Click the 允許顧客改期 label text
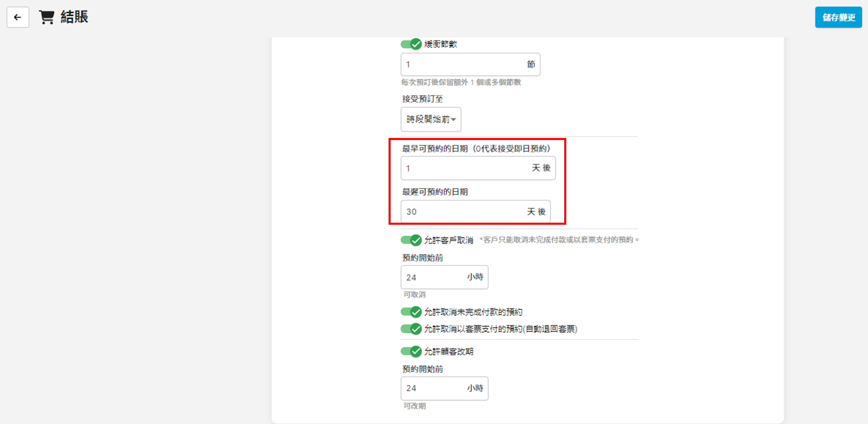 click(448, 352)
